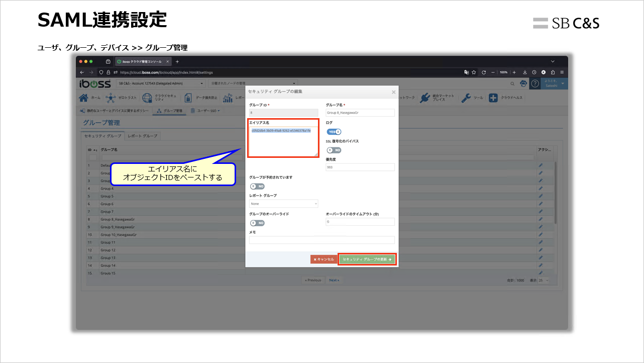This screenshot has width=644, height=363.
Task: Open the レポート グループ dropdown showing None
Action: click(x=283, y=204)
